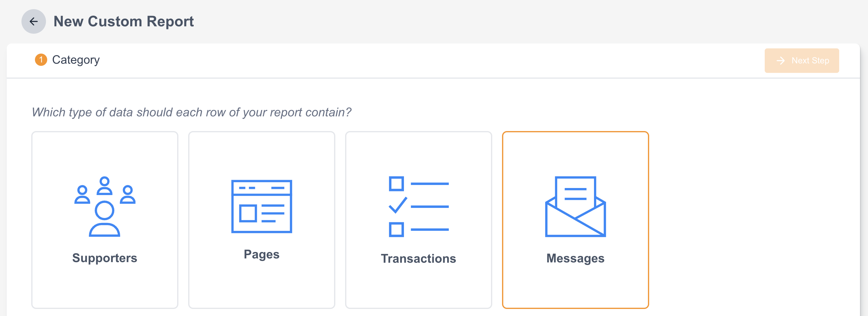Click the Supporters card label
Viewport: 868px width, 316px height.
tap(105, 258)
